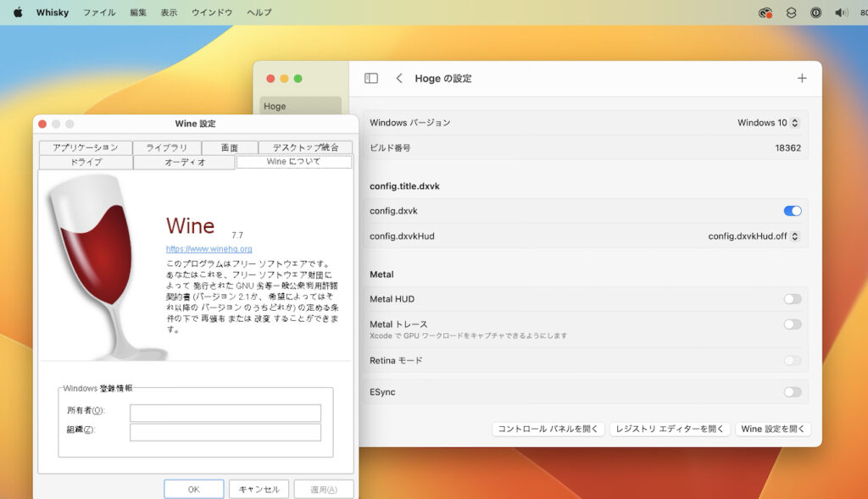Open the Apple menu
Image resolution: width=868 pixels, height=499 pixels.
click(x=17, y=12)
